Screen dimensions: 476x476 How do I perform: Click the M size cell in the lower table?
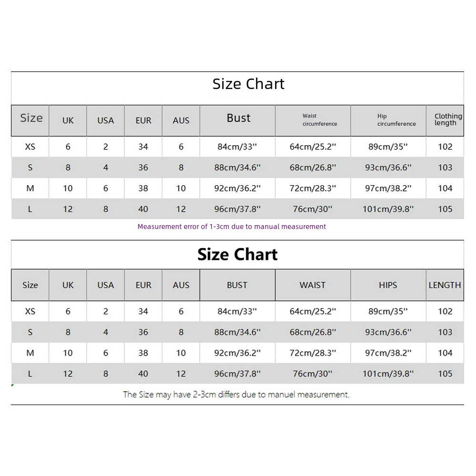click(30, 353)
